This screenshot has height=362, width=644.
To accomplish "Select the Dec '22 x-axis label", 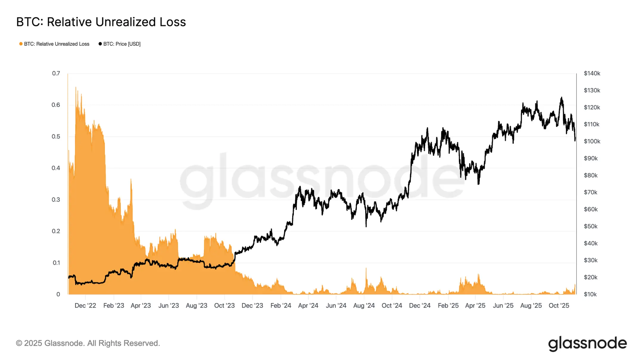I will coord(85,305).
